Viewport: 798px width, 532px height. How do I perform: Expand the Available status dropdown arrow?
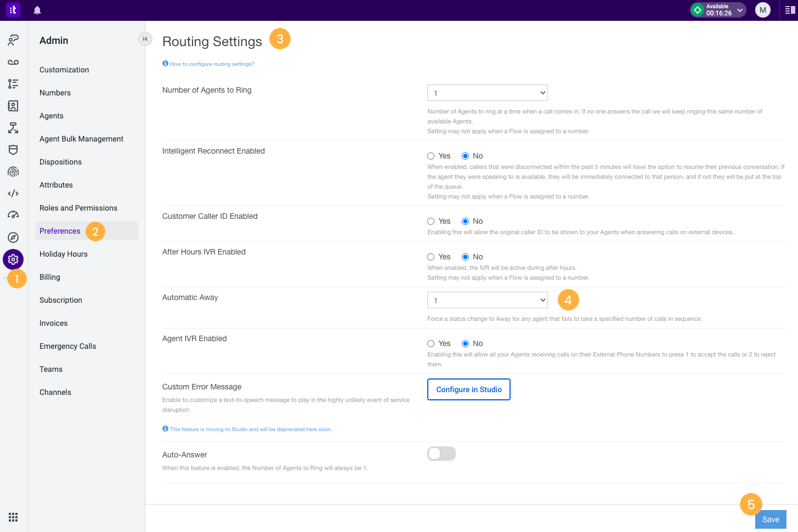[x=739, y=10]
